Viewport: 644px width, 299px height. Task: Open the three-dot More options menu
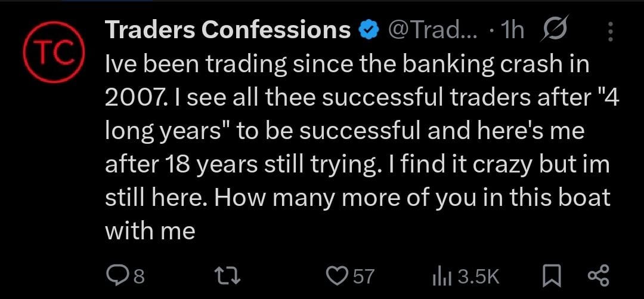pyautogui.click(x=610, y=31)
